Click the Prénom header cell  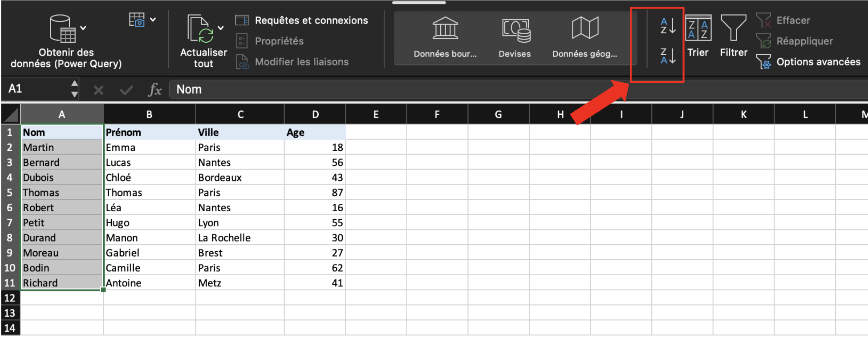150,133
